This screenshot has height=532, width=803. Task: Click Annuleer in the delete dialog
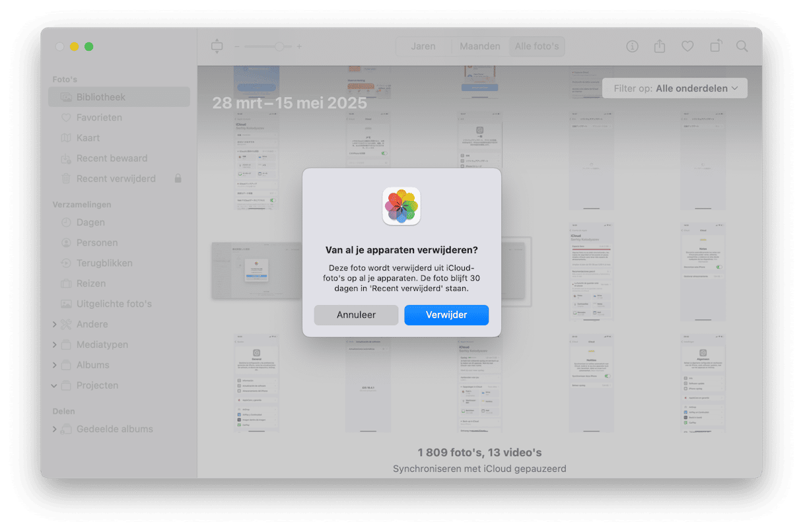pos(356,315)
